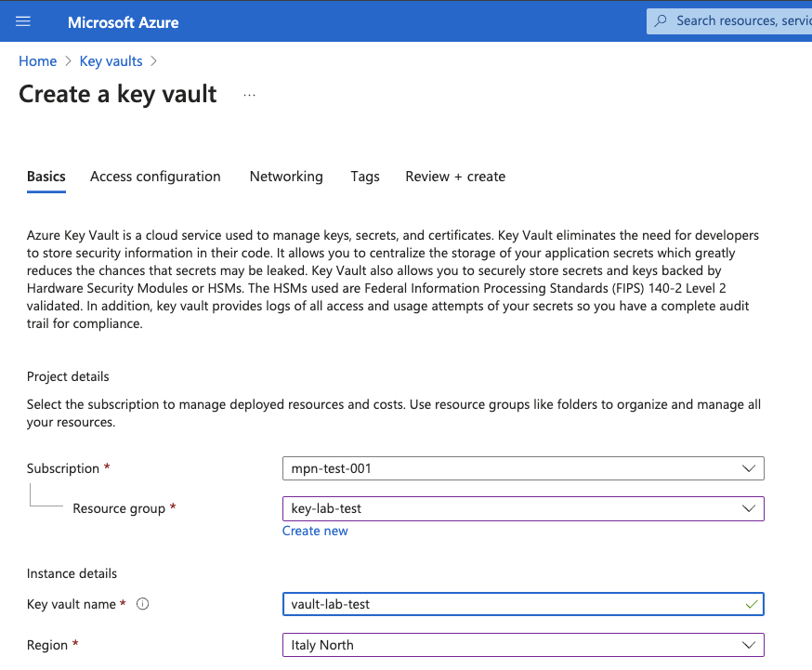The height and width of the screenshot is (670, 812).
Task: Switch to the Access configuration tab
Action: (x=155, y=177)
